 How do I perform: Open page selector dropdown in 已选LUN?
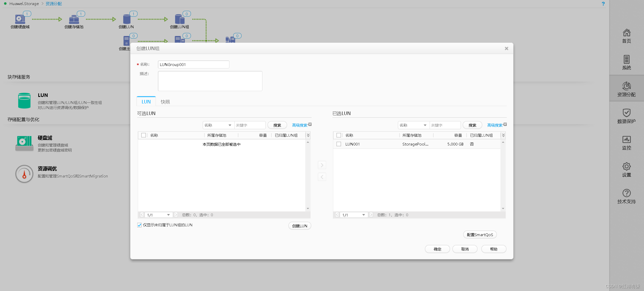pos(354,215)
